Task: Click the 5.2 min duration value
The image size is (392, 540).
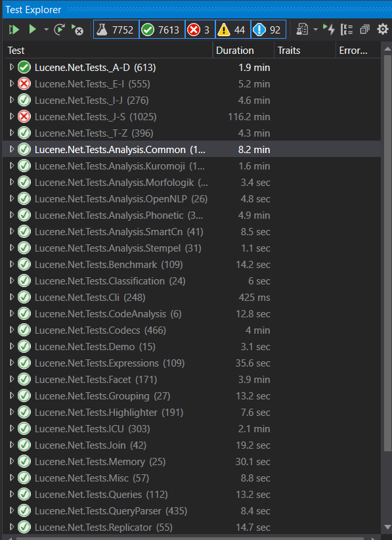Action: tap(254, 83)
